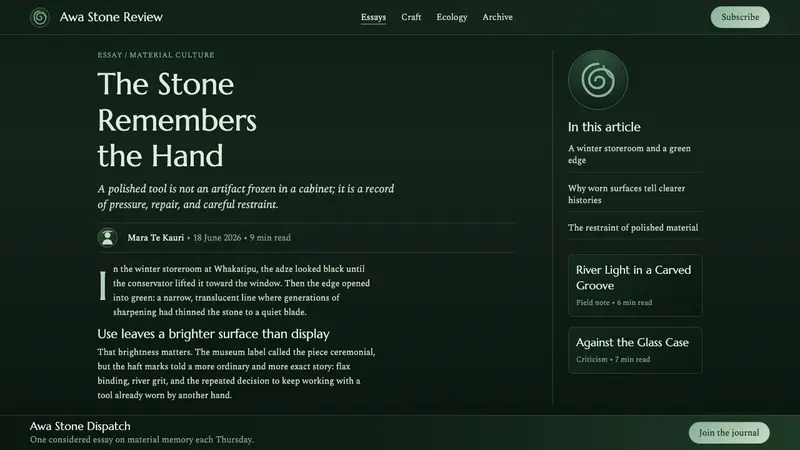This screenshot has width=800, height=450.
Task: Click subheading 'Use leaves a brighter surface than display'
Action: click(213, 334)
